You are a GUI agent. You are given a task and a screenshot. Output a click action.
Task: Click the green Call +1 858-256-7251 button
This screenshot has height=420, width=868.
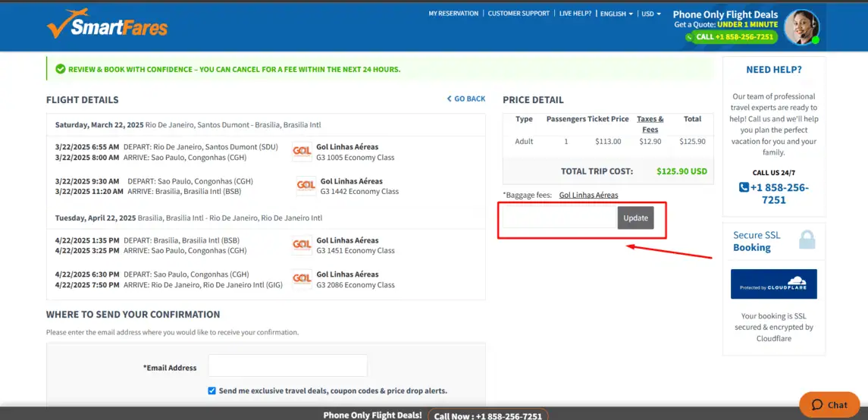tap(732, 36)
